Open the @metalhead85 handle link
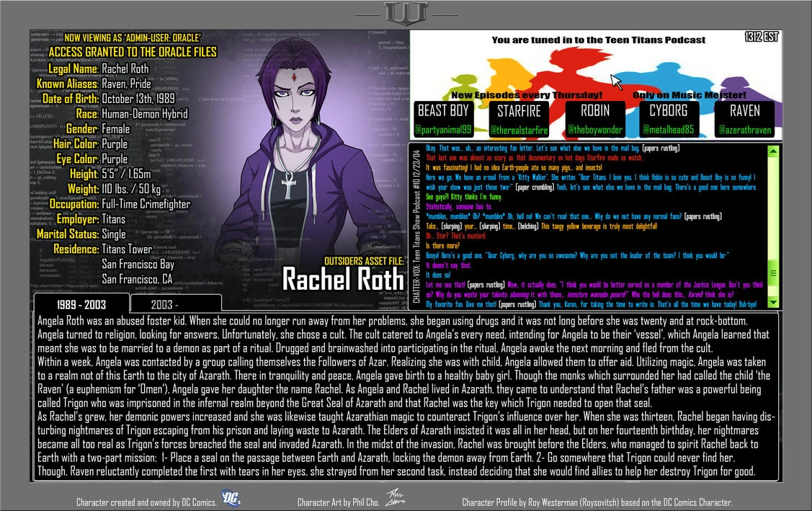 tap(669, 130)
